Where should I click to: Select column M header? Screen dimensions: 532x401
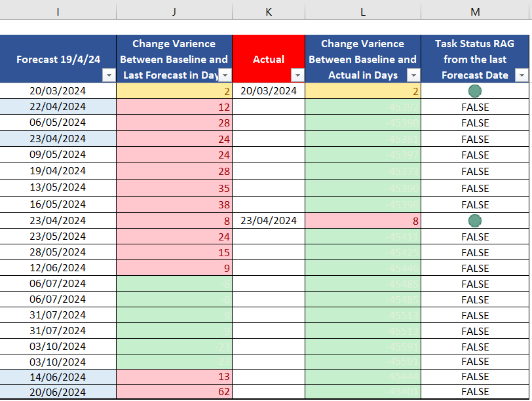coord(475,12)
